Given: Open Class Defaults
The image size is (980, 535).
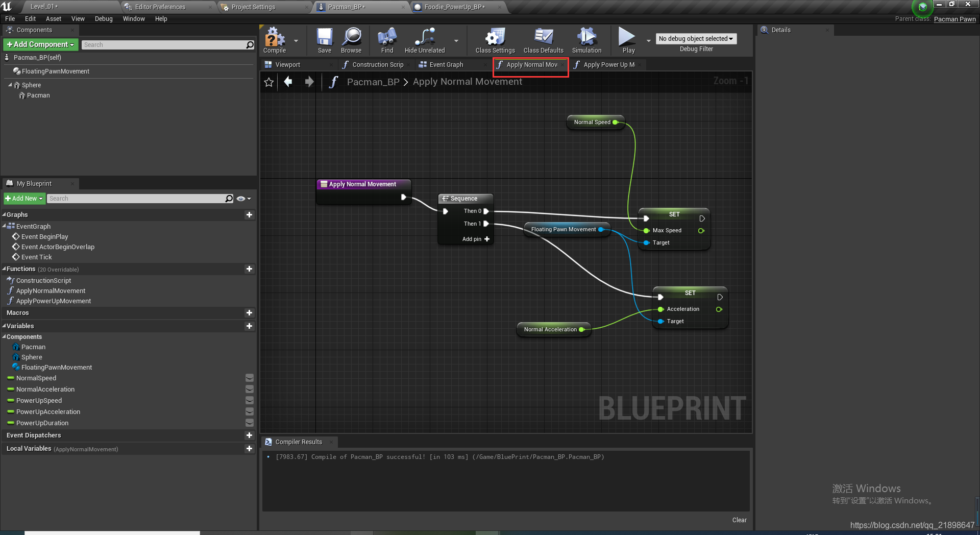Looking at the screenshot, I should (x=544, y=40).
